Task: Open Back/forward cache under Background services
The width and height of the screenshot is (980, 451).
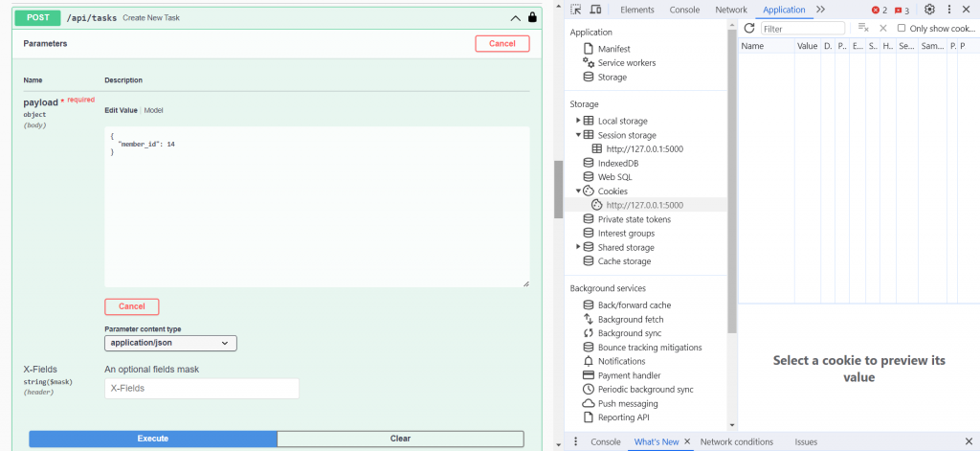Action: point(635,305)
